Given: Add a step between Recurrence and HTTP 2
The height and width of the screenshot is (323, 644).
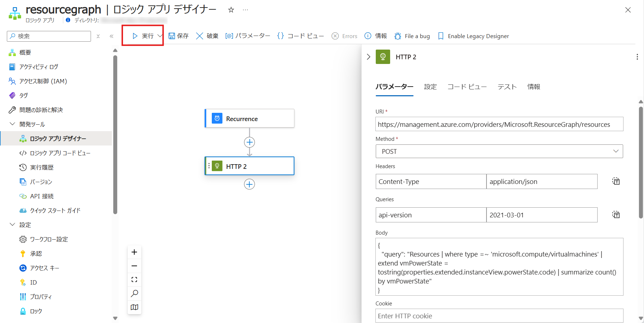Looking at the screenshot, I should click(x=250, y=142).
